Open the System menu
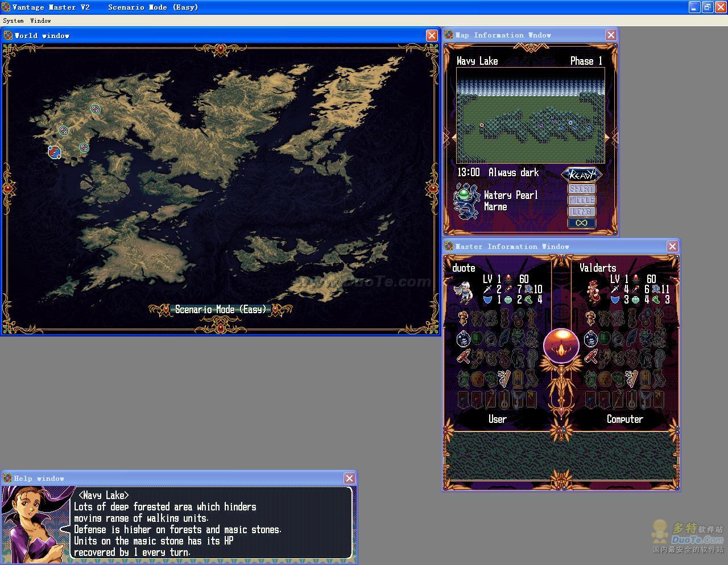The width and height of the screenshot is (728, 565). (x=14, y=20)
